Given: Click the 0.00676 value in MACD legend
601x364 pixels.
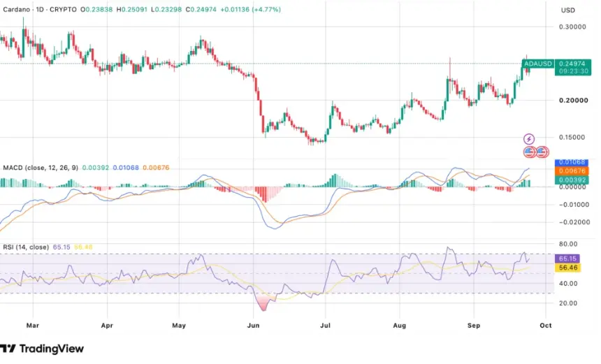Looking at the screenshot, I should click(x=156, y=168).
